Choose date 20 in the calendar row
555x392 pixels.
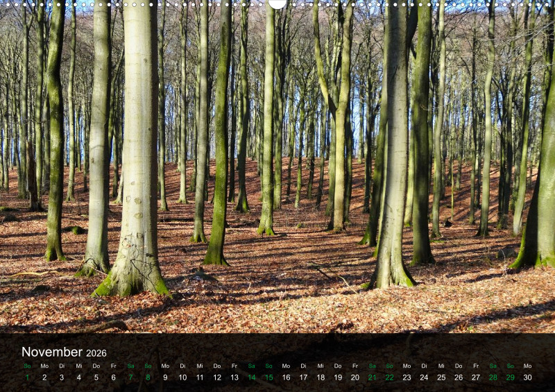click(x=355, y=377)
